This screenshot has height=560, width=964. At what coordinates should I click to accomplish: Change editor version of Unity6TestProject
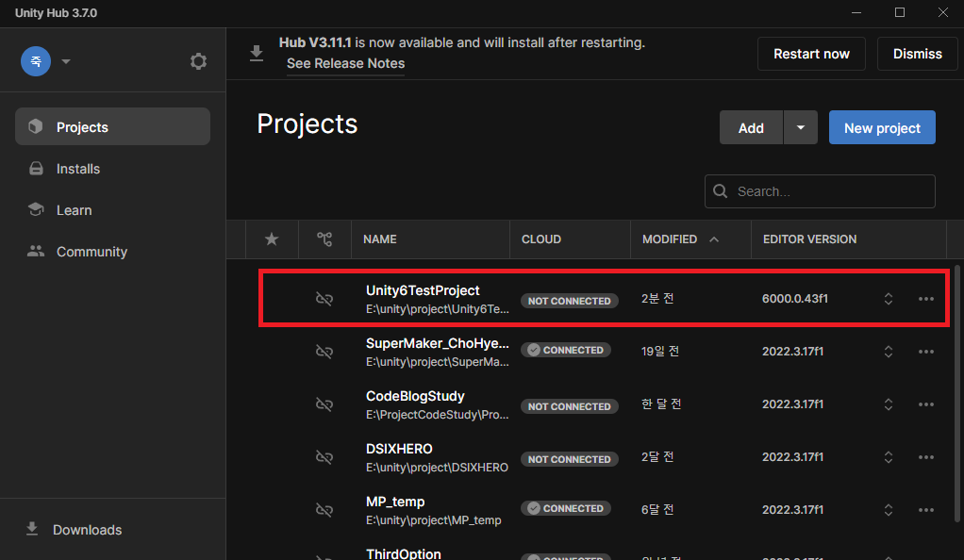pos(889,299)
